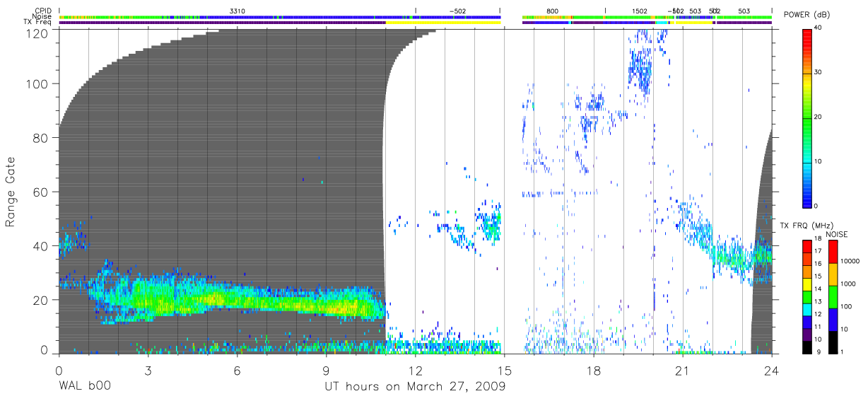868x401 pixels.
Task: Click the CPID row label
Action: point(42,11)
